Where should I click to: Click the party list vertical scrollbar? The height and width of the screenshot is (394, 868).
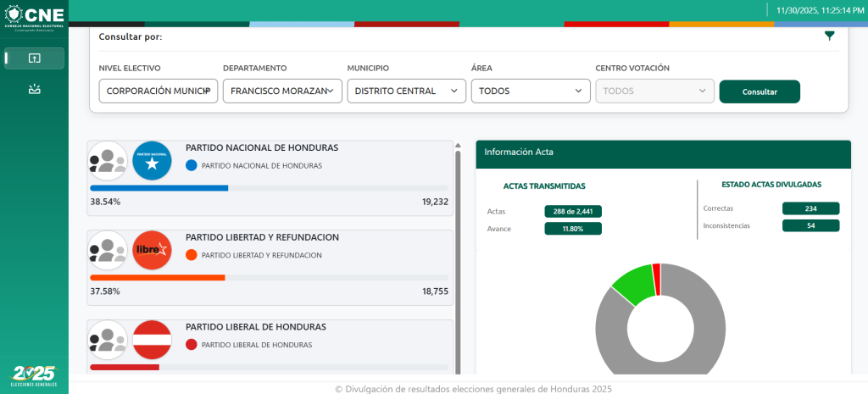[458, 263]
